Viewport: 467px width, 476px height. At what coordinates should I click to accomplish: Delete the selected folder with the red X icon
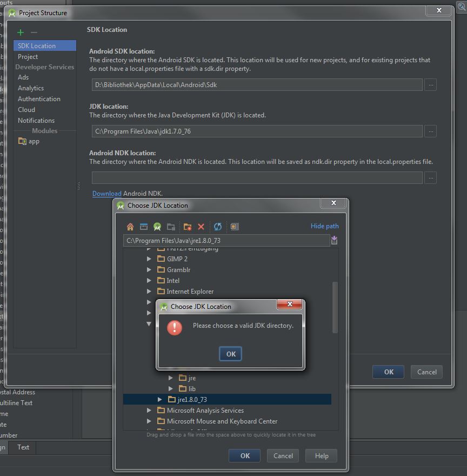(x=201, y=227)
